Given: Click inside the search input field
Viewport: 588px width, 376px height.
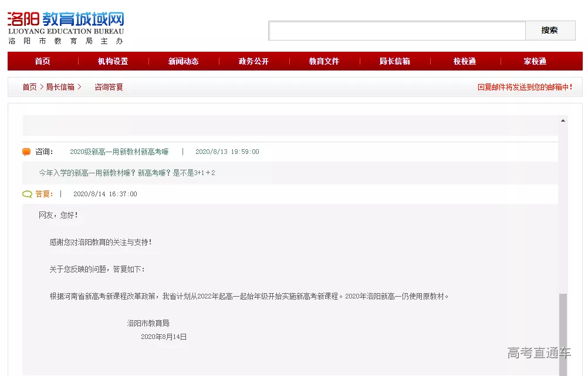Looking at the screenshot, I should click(397, 31).
